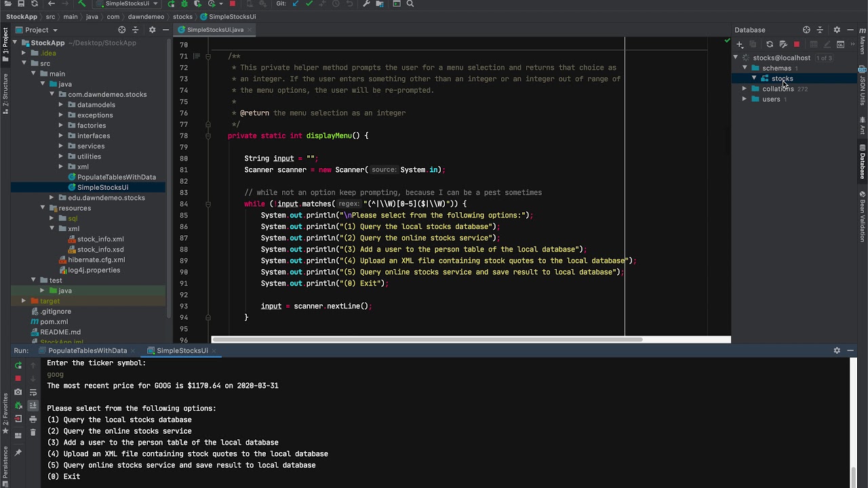Click Print icon in Run console

(33, 419)
